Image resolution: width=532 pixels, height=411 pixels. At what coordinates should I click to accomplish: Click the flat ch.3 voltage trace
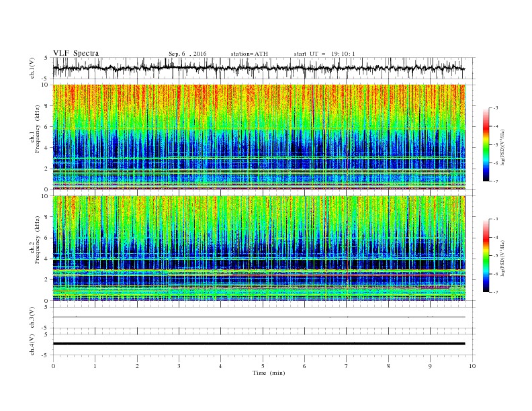pyautogui.click(x=259, y=317)
